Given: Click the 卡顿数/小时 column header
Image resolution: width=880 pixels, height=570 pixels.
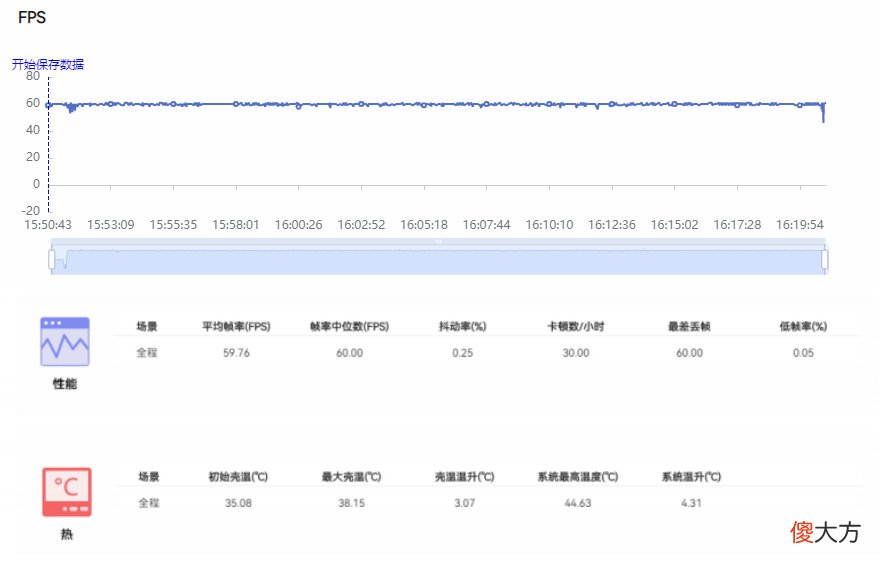Looking at the screenshot, I should coord(576,327).
